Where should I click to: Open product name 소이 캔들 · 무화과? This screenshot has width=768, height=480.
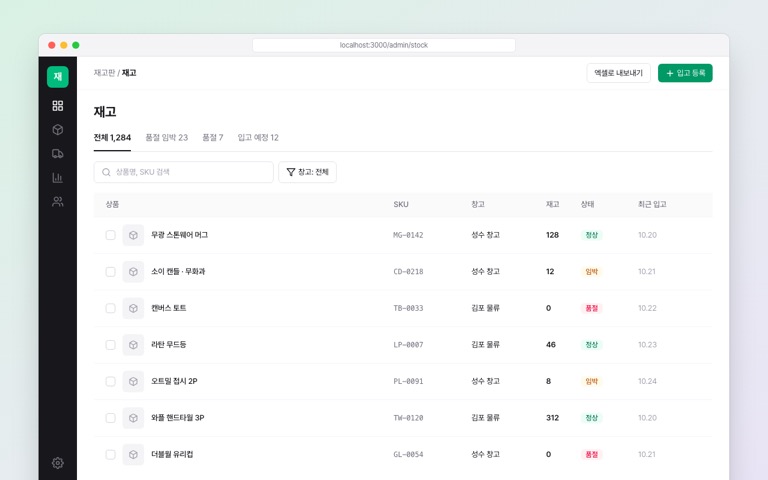click(178, 271)
